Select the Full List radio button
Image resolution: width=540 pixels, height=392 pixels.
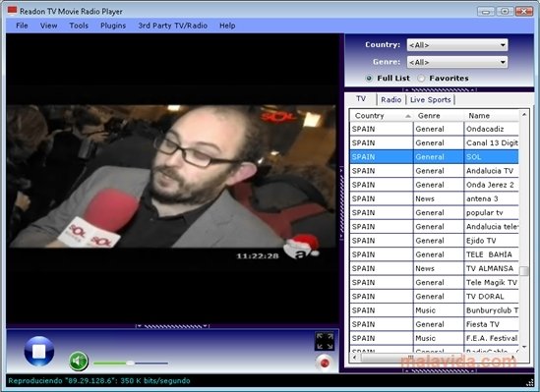[x=369, y=79]
